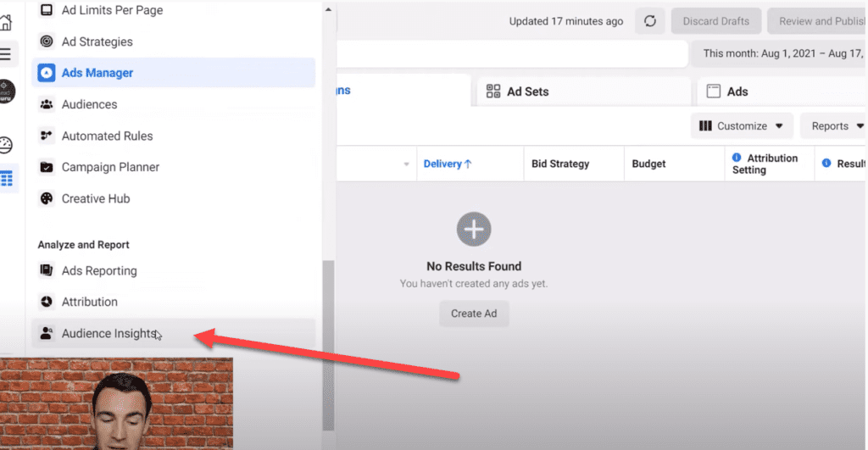Click the sidebar menu scrollbar thumb
The image size is (868, 450).
pos(328,345)
